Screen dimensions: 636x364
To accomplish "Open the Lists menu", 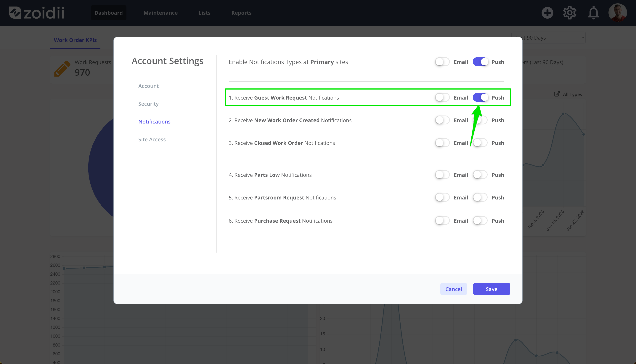I will [204, 13].
